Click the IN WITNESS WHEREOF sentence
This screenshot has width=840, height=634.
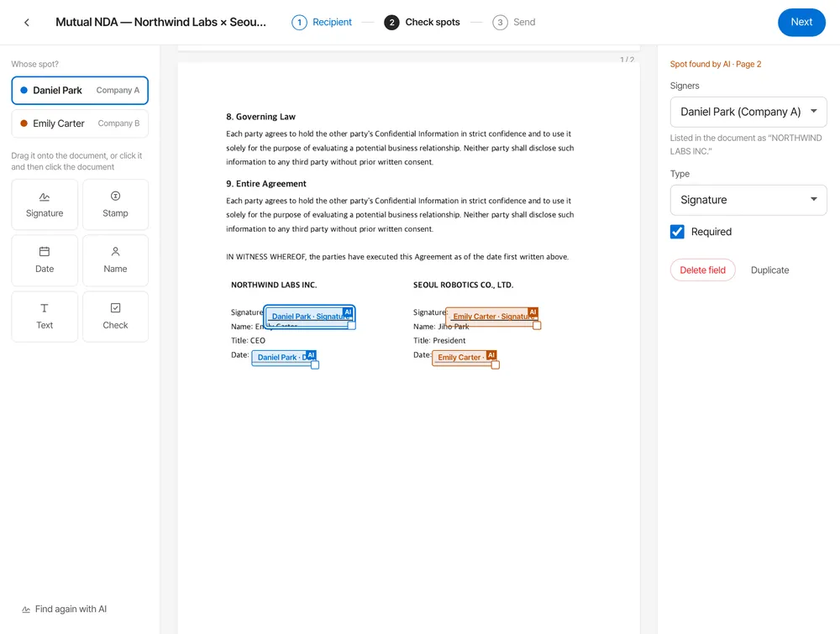click(x=397, y=257)
